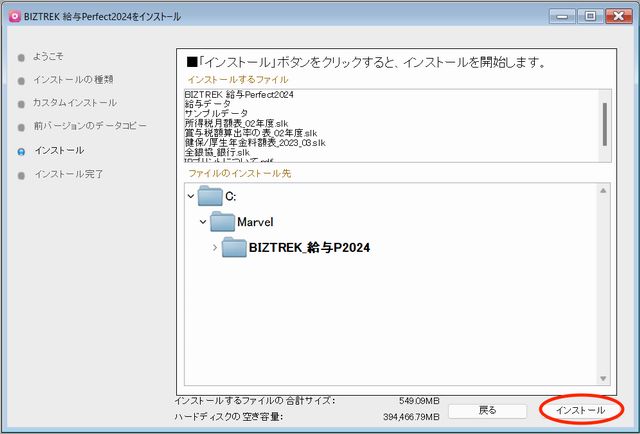The image size is (640, 434).
Task: Select the Marvel folder icon
Action: point(222,222)
